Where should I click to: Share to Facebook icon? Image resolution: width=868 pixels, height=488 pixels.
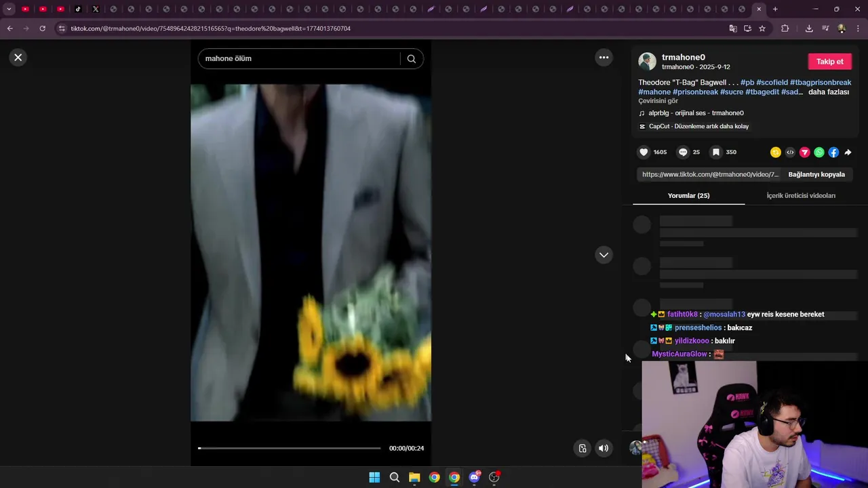coord(833,152)
